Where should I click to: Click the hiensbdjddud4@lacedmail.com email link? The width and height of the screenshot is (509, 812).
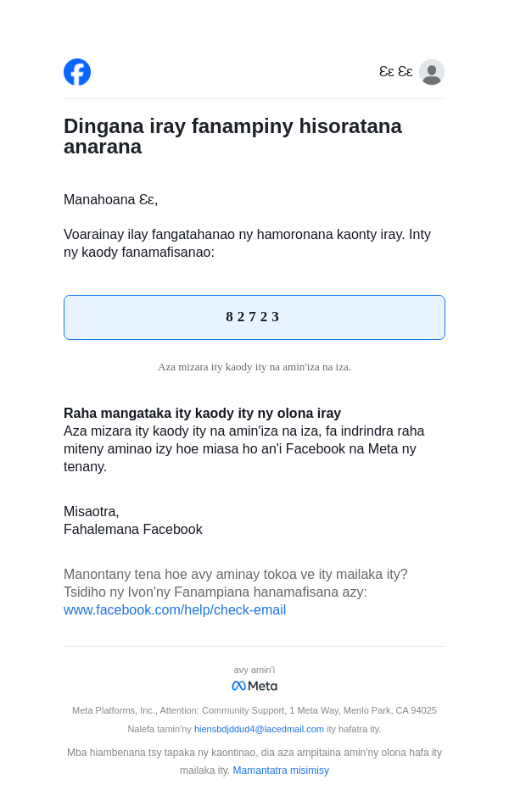coord(259,729)
